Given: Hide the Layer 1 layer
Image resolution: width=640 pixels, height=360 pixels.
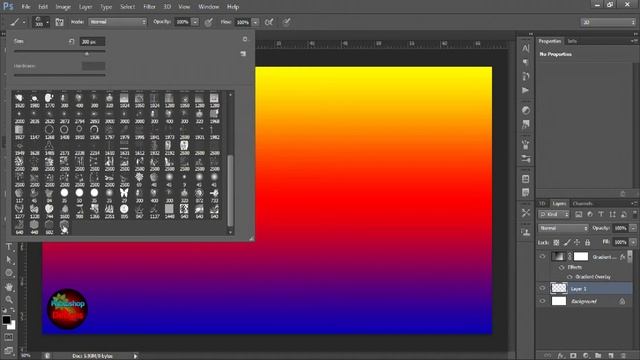Looking at the screenshot, I should [542, 288].
